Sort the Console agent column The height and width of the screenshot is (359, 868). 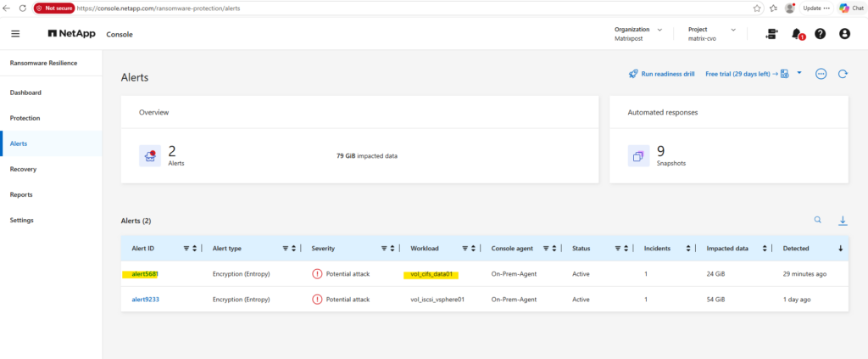(x=554, y=249)
